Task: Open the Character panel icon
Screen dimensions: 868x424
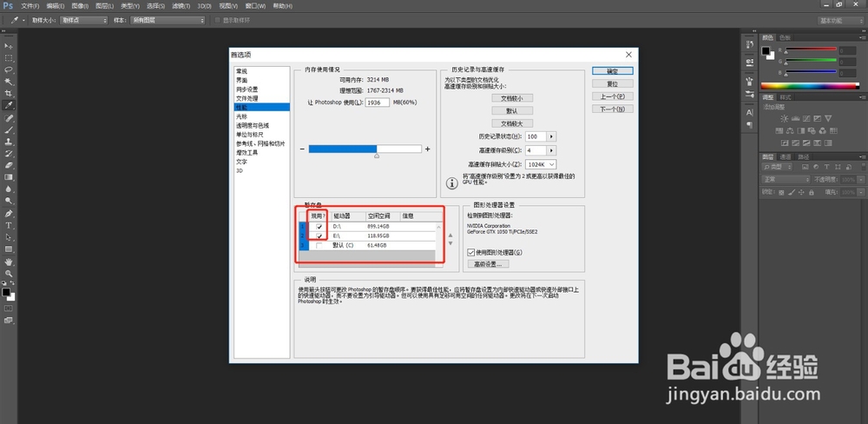Action: point(750,112)
